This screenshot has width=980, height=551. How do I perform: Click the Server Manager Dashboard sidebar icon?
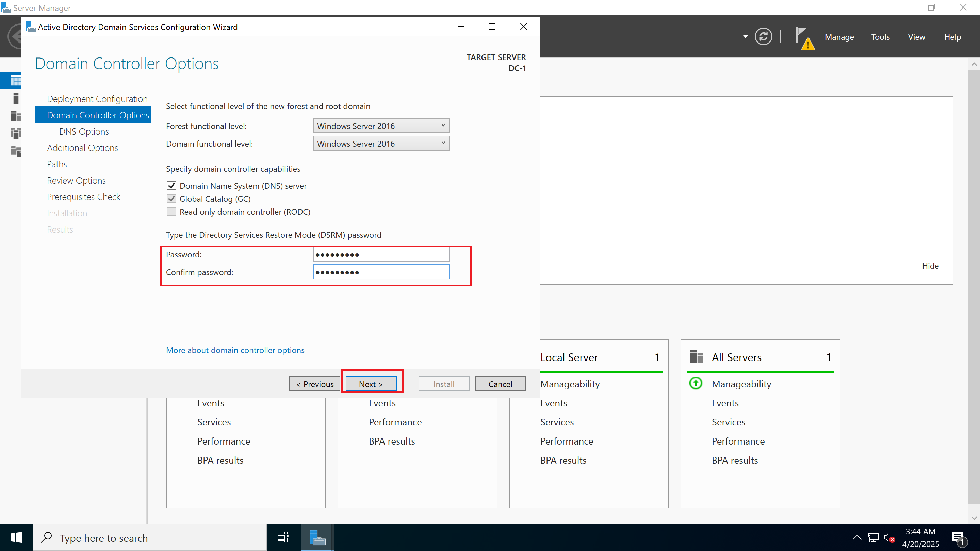16,81
